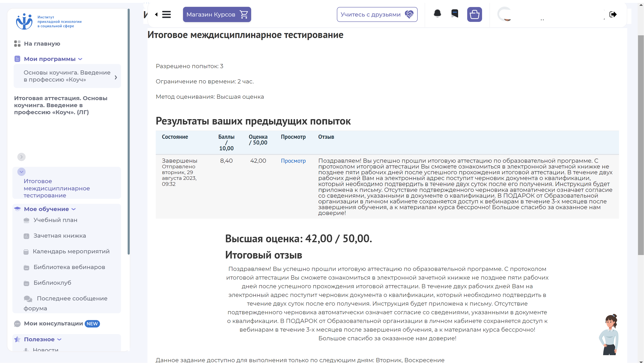The height and width of the screenshot is (363, 644).
Task: Open Библиоклуб
Action: point(52,283)
